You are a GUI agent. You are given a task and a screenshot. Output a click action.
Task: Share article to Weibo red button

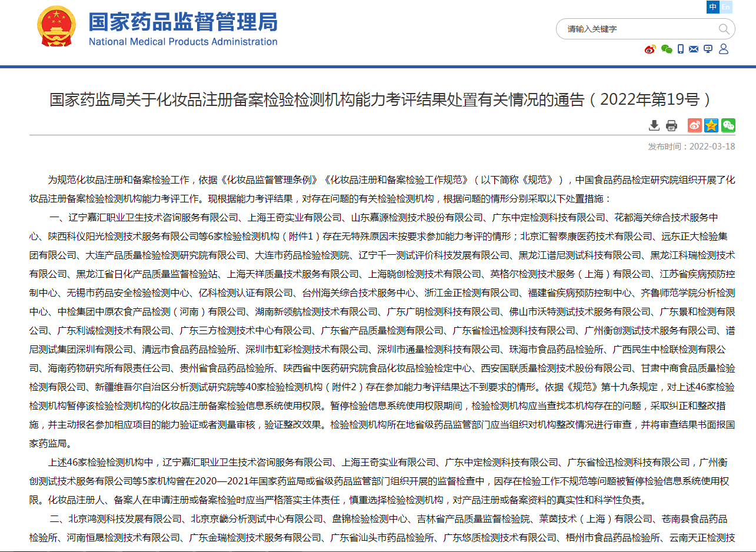coord(695,125)
